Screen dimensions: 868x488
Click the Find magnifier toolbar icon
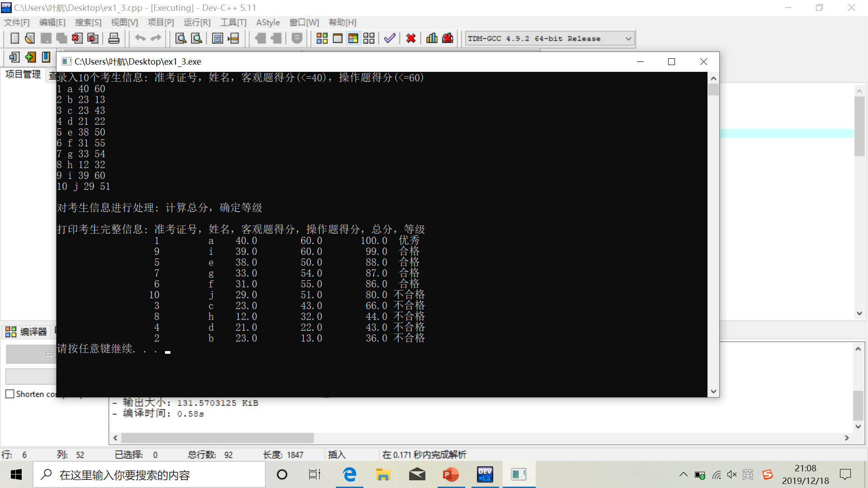tap(181, 38)
